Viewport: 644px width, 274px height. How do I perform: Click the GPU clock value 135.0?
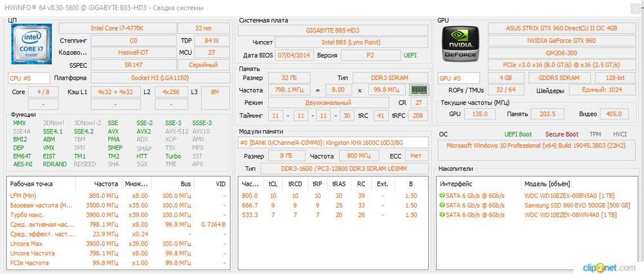[479, 114]
